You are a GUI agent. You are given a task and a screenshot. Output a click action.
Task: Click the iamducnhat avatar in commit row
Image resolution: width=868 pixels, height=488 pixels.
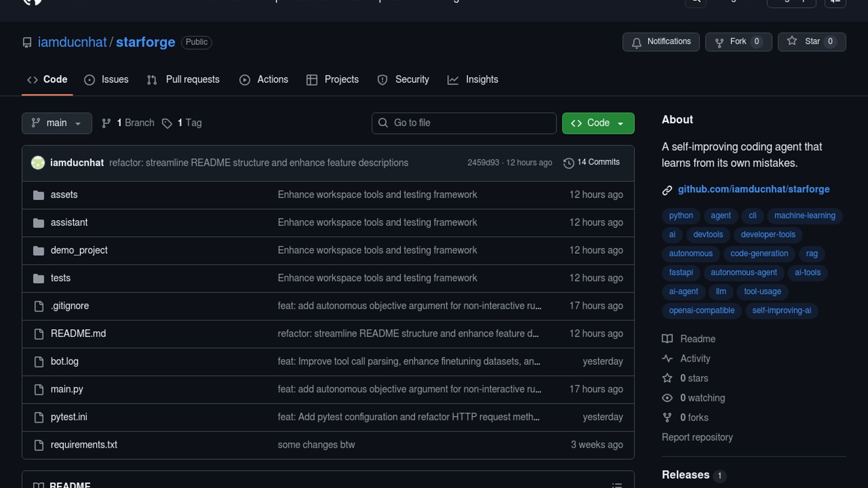38,163
